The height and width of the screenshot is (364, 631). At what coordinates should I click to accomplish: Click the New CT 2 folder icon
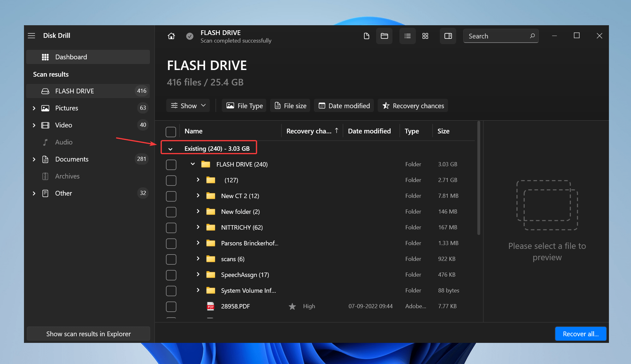tap(211, 196)
